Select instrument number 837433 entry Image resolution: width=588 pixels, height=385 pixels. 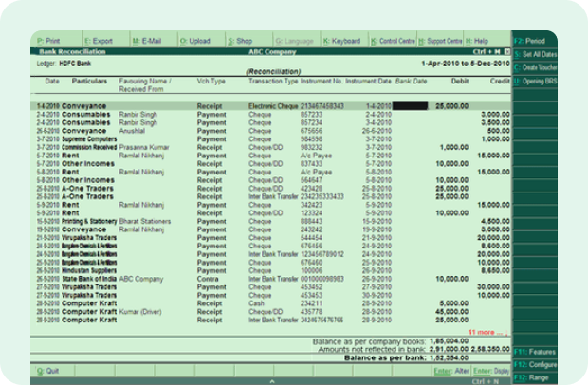[311, 164]
